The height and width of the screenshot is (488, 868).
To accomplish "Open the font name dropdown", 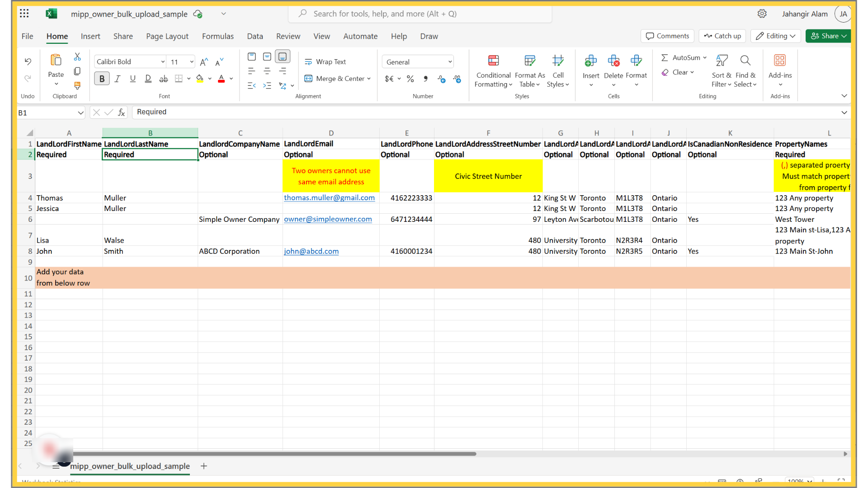I will click(x=163, y=62).
